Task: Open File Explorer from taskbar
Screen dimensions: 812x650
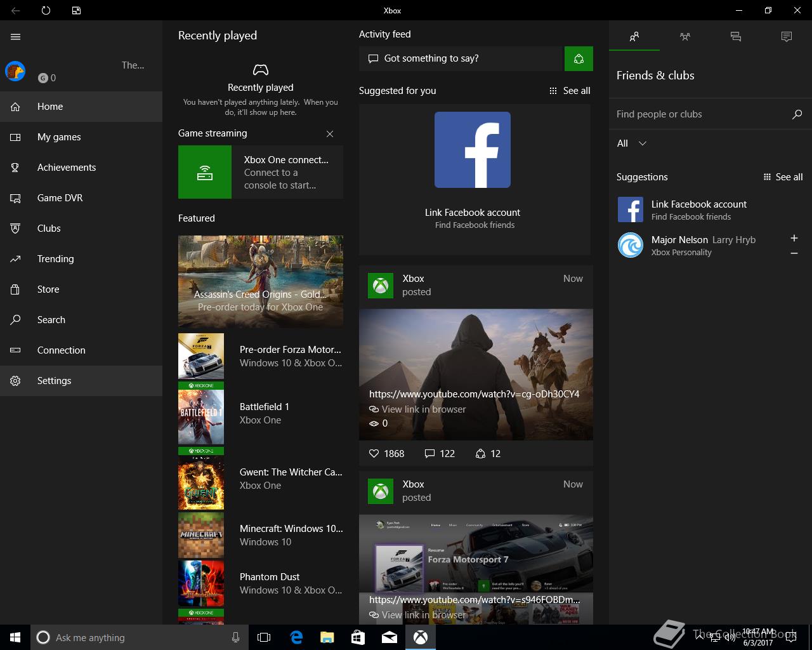Action: 327,637
